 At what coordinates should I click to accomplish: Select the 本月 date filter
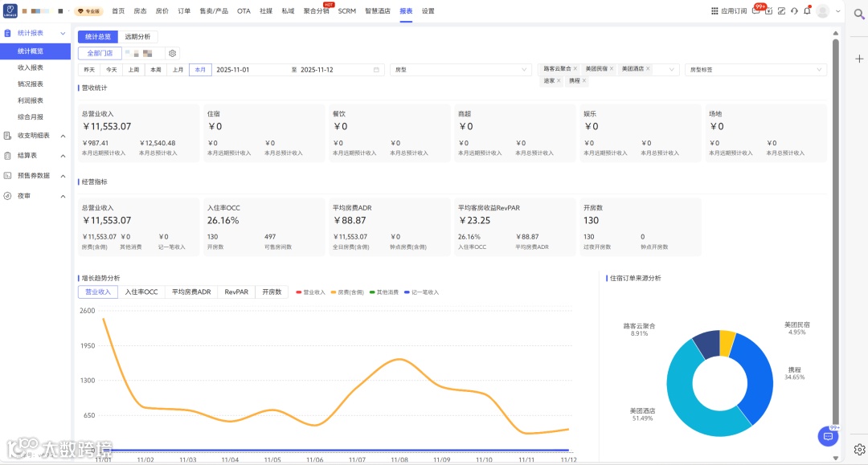200,70
